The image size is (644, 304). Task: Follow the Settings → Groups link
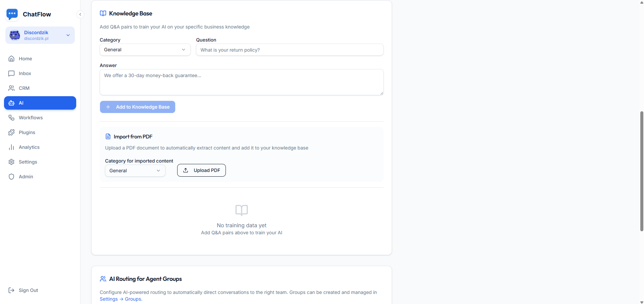tap(120, 299)
